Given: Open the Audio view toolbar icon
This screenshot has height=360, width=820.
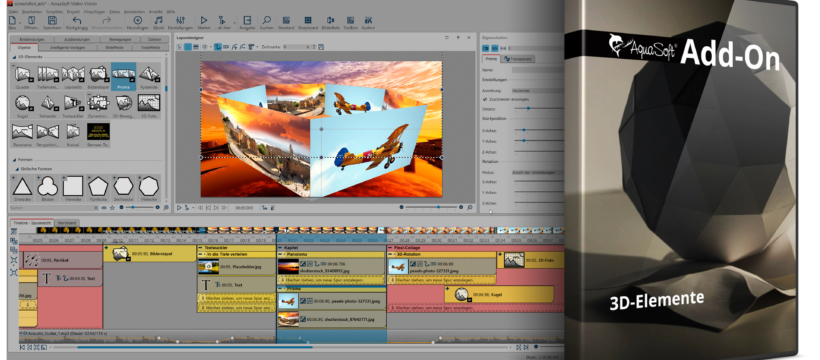Looking at the screenshot, I should point(368,20).
